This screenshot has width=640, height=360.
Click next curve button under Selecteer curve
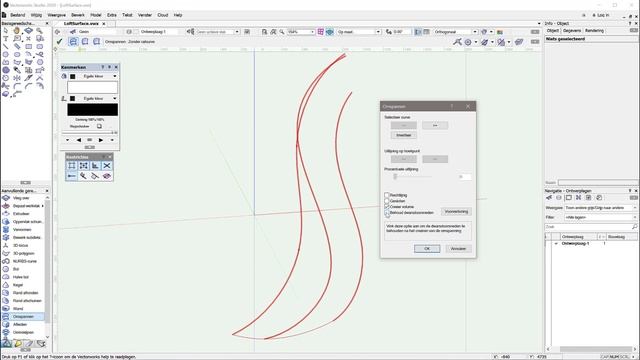click(435, 125)
